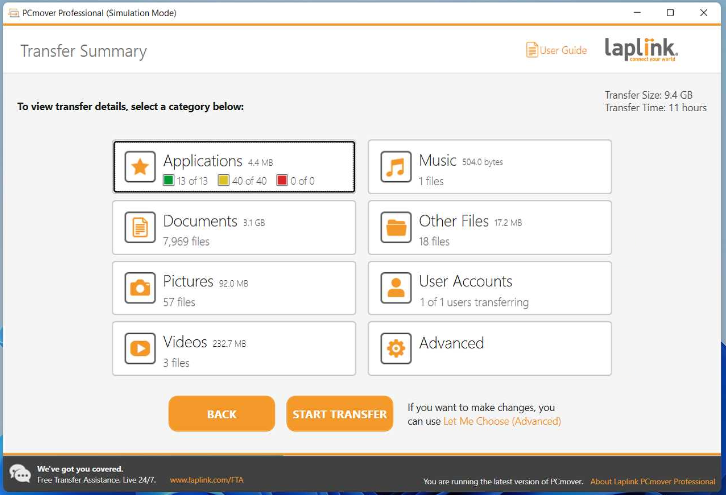
Task: Click the '13 of 13' applications count
Action: [x=192, y=181]
